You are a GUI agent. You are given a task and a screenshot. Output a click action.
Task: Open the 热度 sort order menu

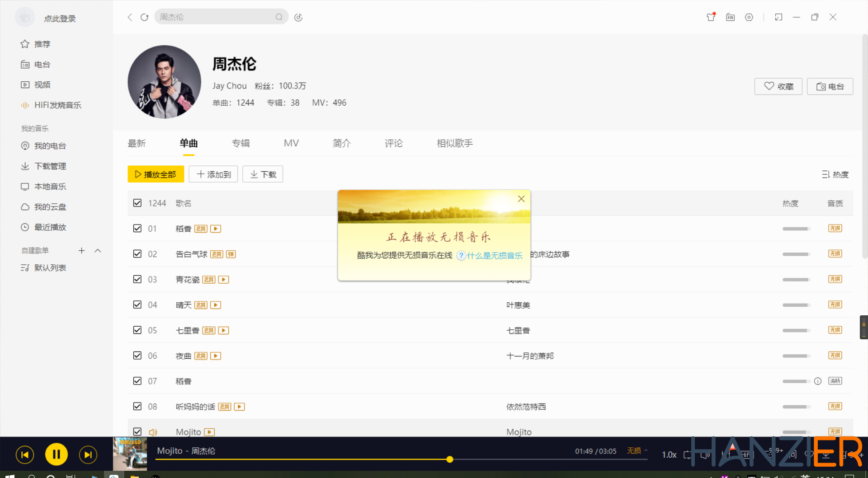point(835,174)
